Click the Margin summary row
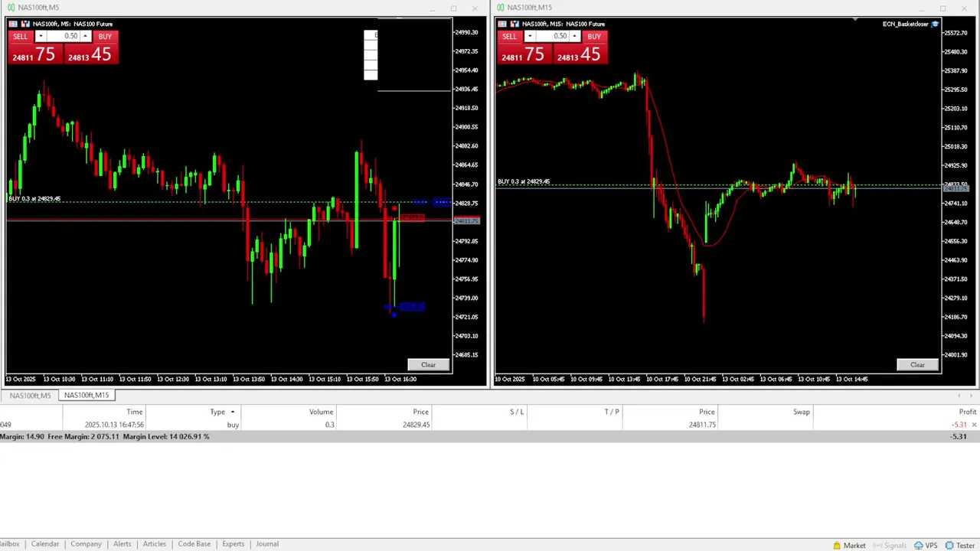The height and width of the screenshot is (551, 980). coord(490,436)
